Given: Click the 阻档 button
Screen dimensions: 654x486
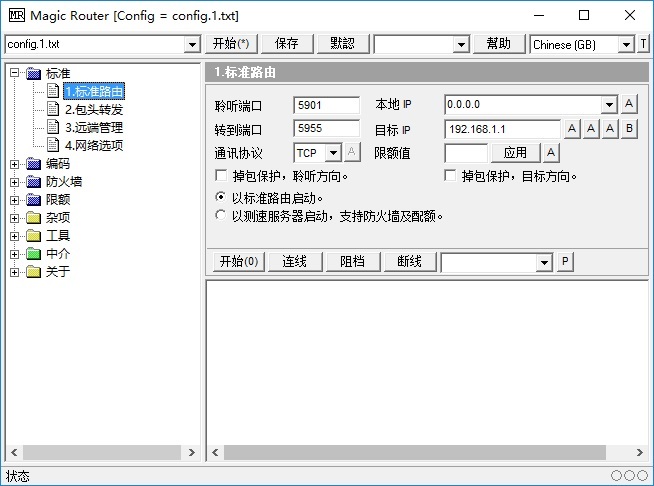Looking at the screenshot, I should 353,262.
